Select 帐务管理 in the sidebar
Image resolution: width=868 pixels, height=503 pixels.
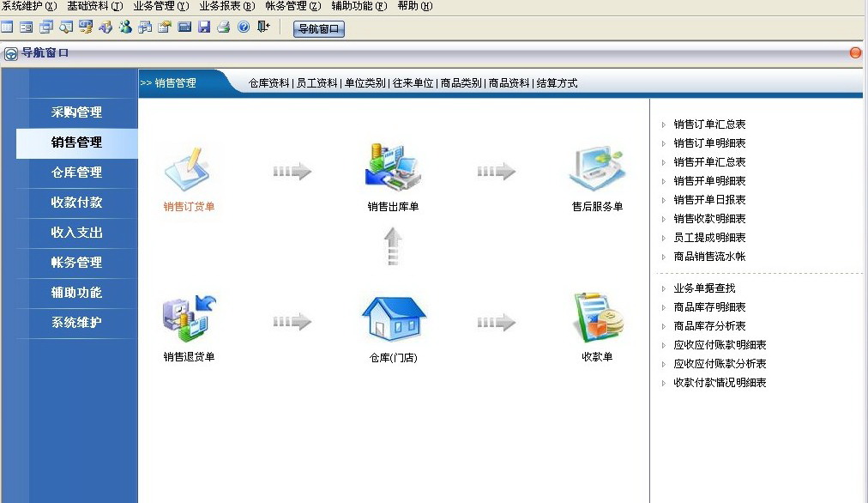[76, 263]
